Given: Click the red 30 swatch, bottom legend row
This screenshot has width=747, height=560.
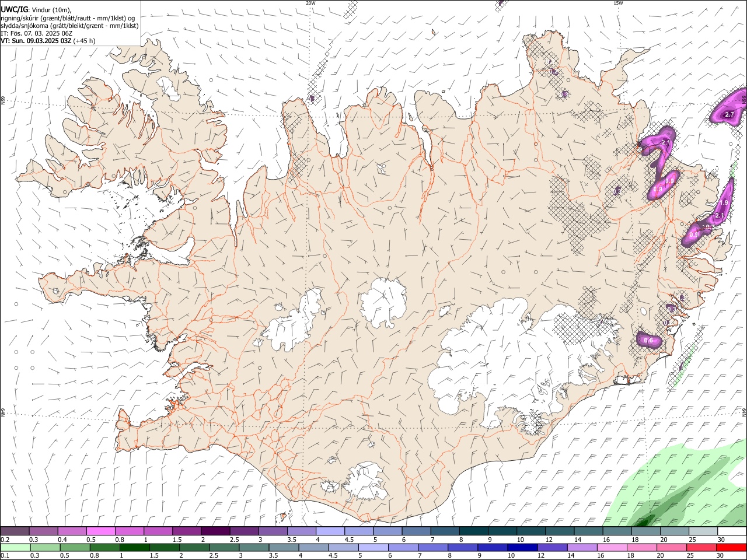Looking at the screenshot, I should tap(731, 547).
